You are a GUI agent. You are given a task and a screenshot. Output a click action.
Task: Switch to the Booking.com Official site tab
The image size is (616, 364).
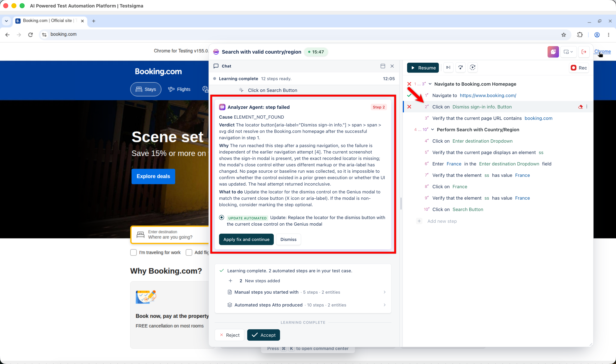[x=50, y=21]
